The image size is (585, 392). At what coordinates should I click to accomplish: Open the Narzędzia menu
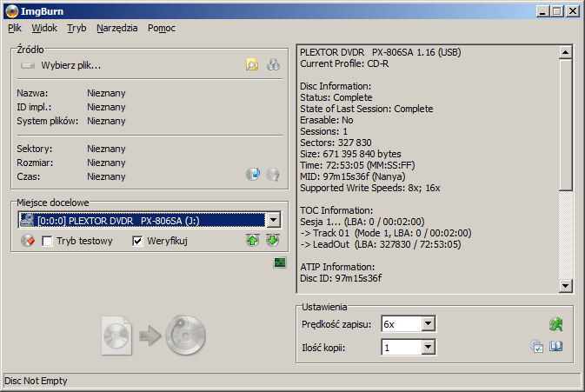click(117, 28)
